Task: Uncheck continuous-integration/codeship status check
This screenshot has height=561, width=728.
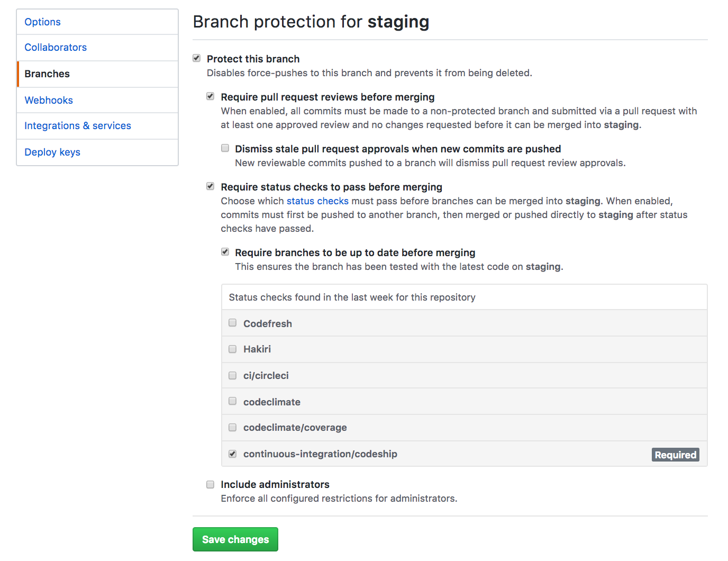Action: [x=232, y=454]
